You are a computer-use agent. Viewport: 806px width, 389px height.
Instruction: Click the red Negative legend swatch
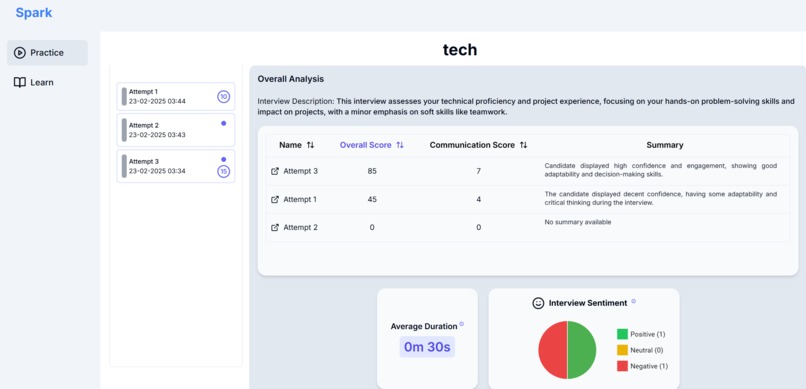(x=622, y=366)
